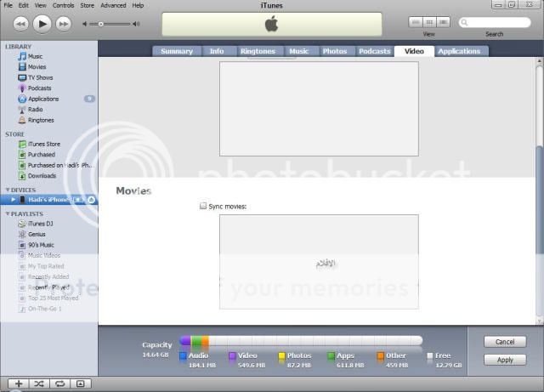Switch to grid view icon
The image size is (544, 392).
click(429, 23)
